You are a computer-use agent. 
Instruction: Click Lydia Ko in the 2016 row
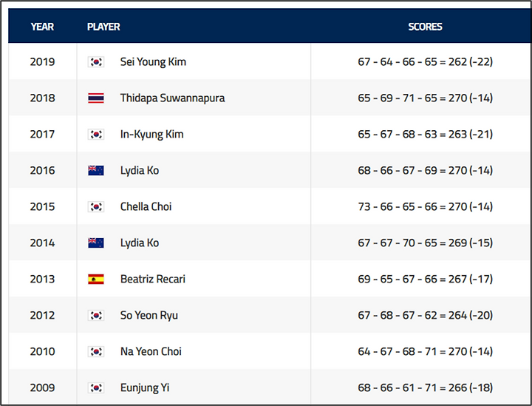coord(140,170)
